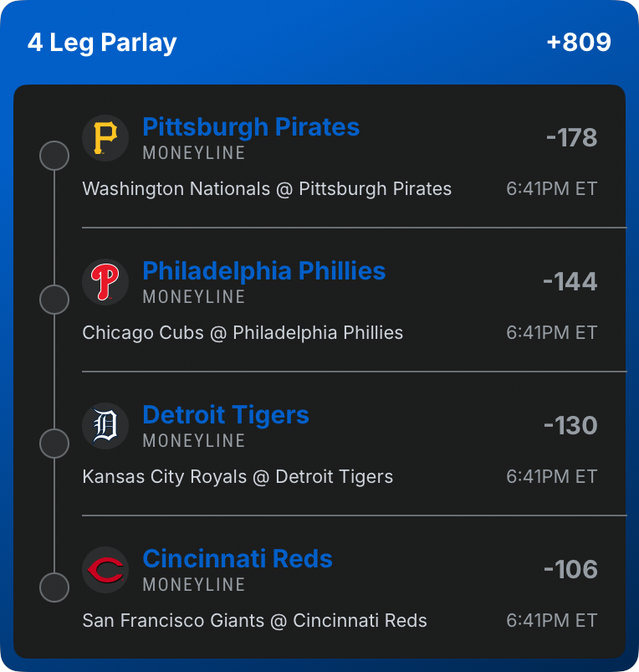Click the -178 Pirates moneyline odds
The height and width of the screenshot is (672, 639).
[x=571, y=138]
